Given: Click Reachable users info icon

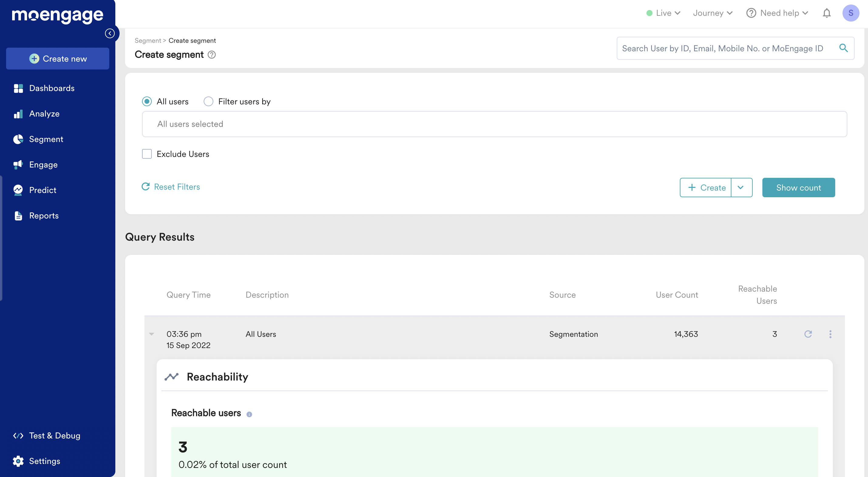Looking at the screenshot, I should coord(249,414).
